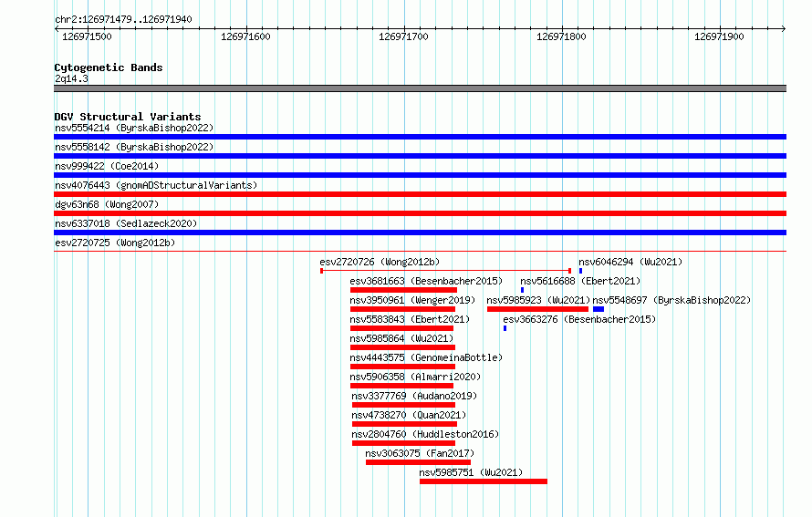Click the esv2720725 (Wong2012b) label
812x517 pixels.
[115, 243]
